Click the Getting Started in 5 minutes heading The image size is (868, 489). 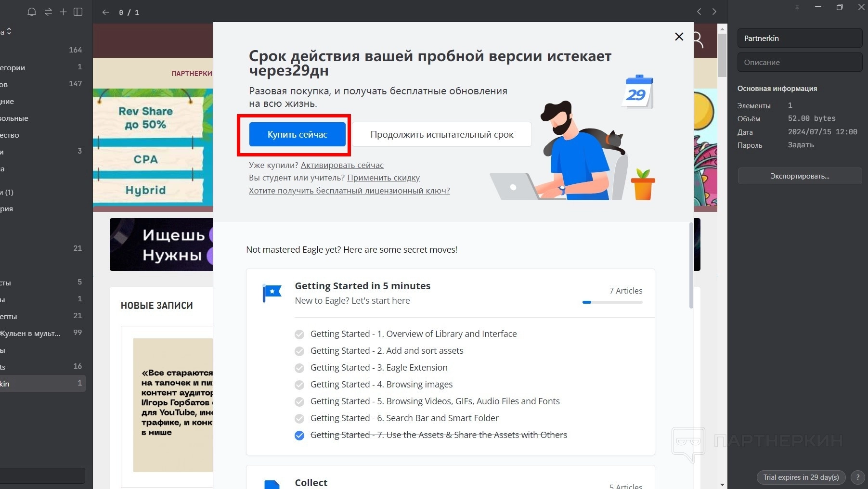tap(363, 286)
